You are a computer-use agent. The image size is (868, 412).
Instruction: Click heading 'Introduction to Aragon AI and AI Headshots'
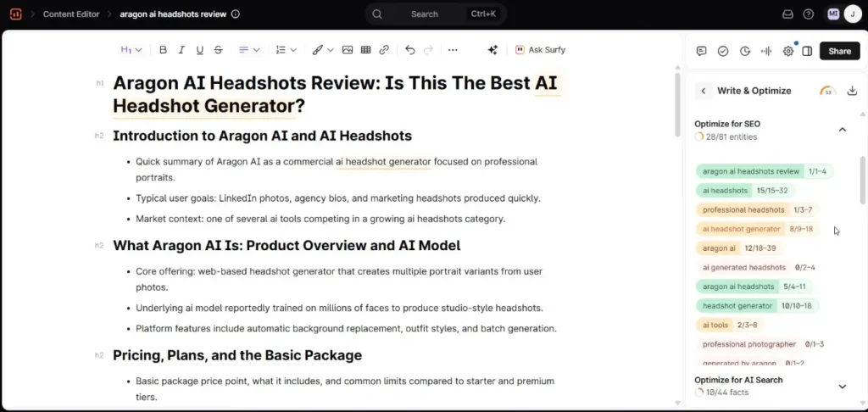tap(263, 136)
